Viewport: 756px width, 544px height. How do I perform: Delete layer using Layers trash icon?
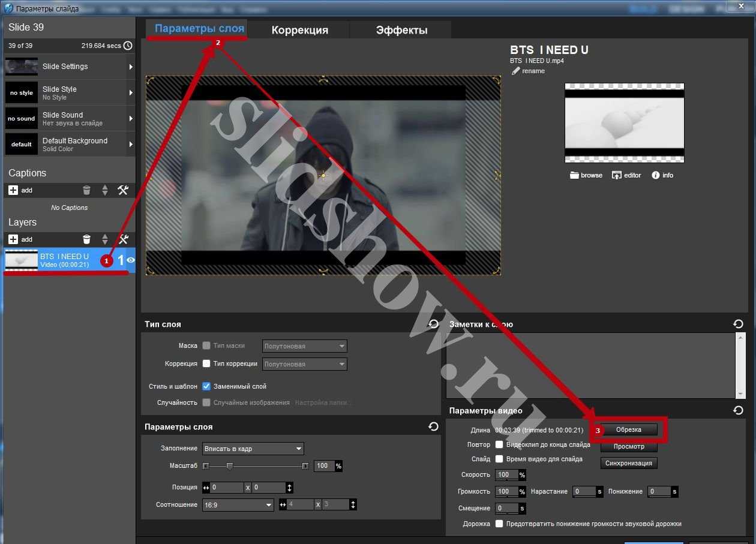point(87,239)
